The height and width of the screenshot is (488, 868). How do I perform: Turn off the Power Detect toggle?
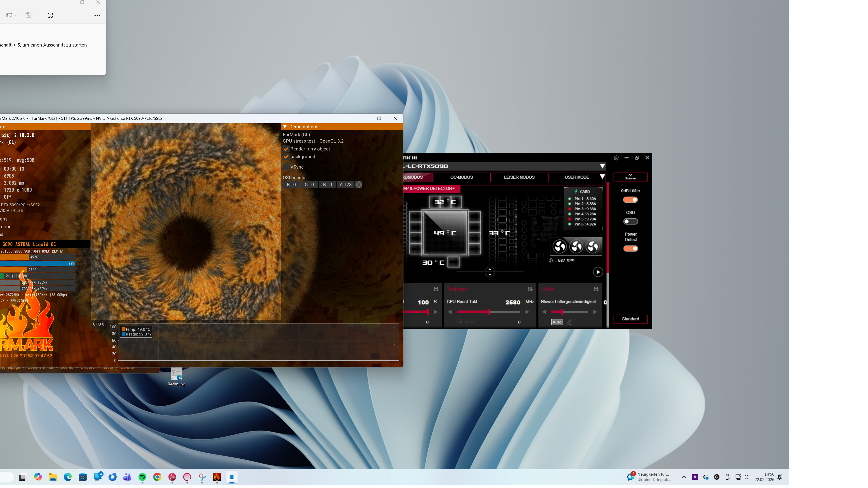pyautogui.click(x=630, y=249)
